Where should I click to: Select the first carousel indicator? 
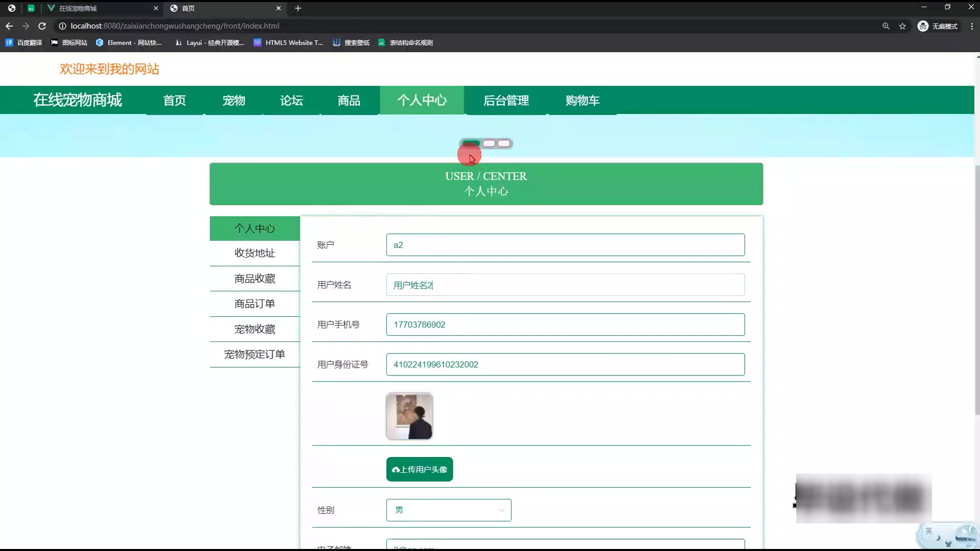tap(471, 143)
